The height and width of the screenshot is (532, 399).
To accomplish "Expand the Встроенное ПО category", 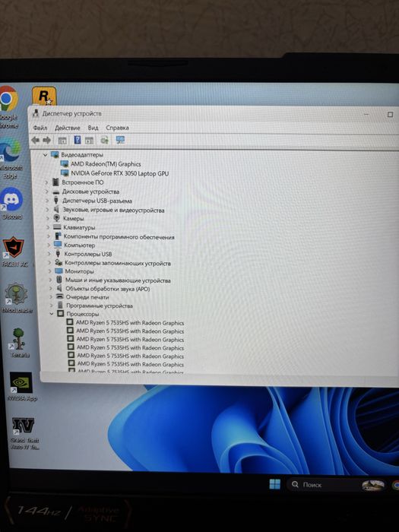I will point(46,182).
